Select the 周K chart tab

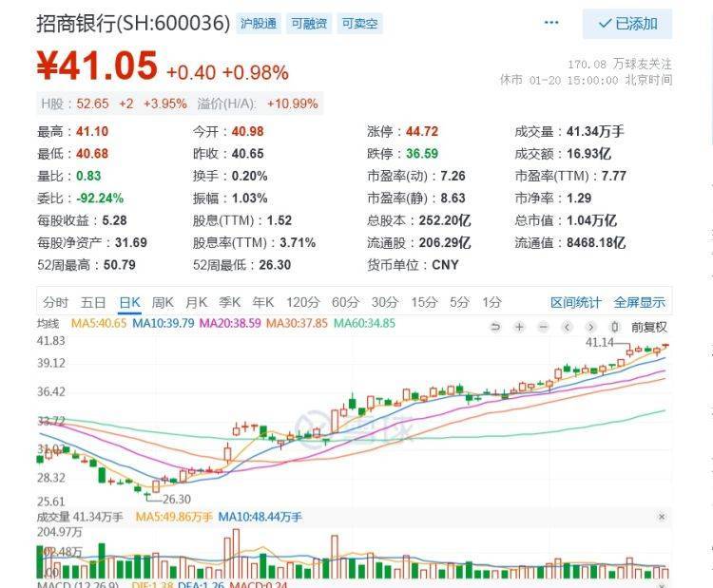(163, 302)
